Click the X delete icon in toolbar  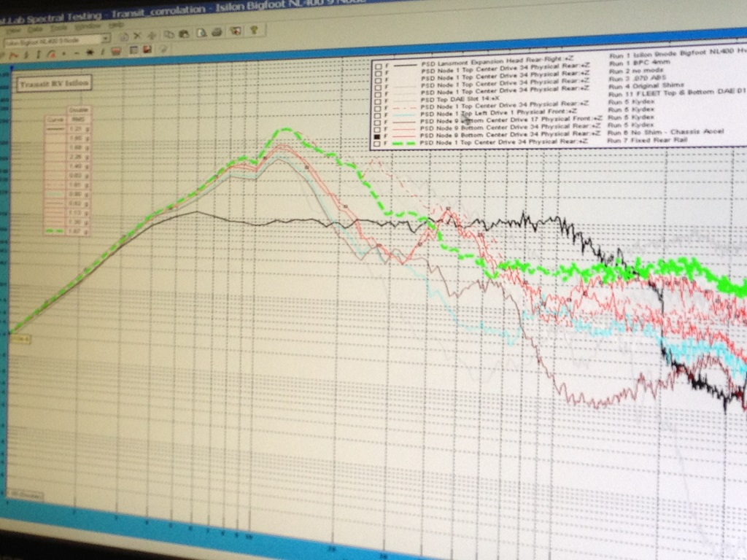coord(137,34)
